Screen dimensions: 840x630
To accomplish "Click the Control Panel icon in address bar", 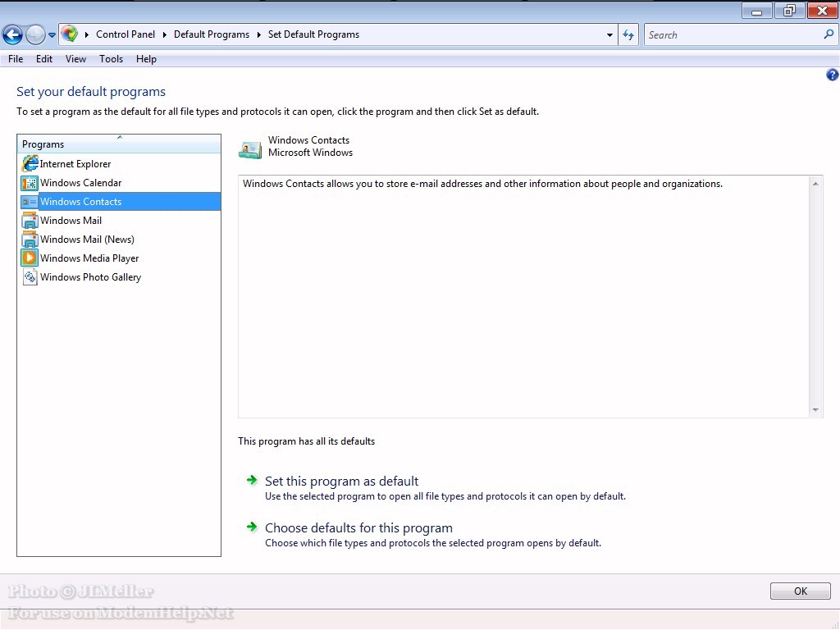I will [x=69, y=34].
